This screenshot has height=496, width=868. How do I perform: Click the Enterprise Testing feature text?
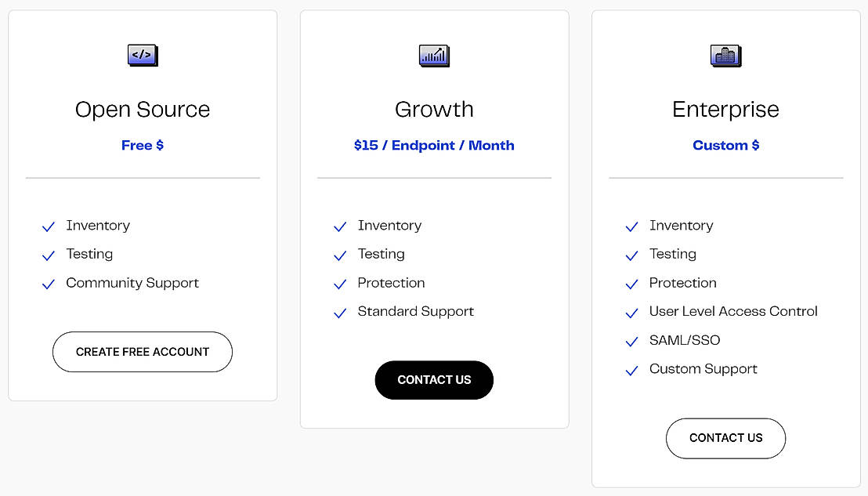point(673,254)
